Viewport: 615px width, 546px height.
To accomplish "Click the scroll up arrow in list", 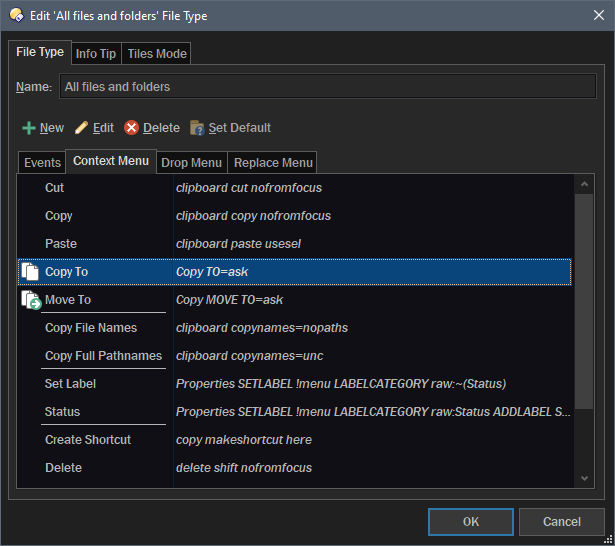I will click(x=585, y=182).
